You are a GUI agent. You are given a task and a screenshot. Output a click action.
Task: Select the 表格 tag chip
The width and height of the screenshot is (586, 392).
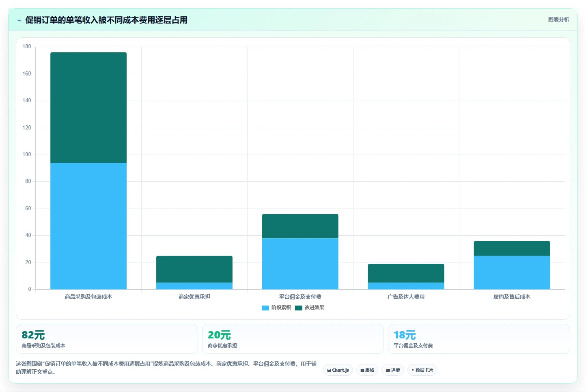(367, 370)
